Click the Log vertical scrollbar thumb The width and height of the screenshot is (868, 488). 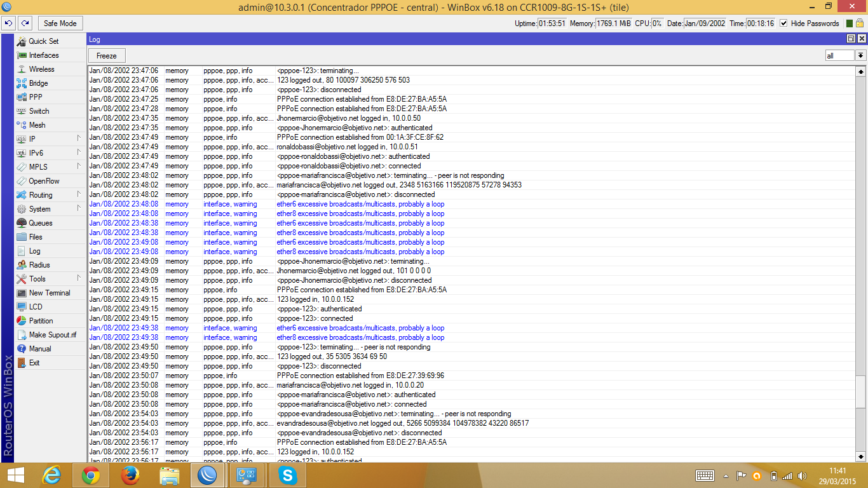coord(861,391)
